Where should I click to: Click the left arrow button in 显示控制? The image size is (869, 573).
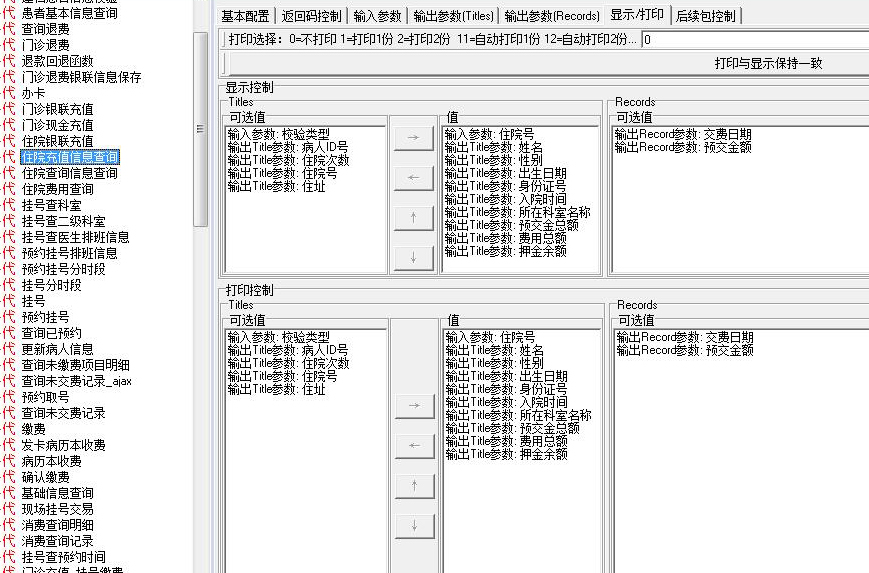413,179
